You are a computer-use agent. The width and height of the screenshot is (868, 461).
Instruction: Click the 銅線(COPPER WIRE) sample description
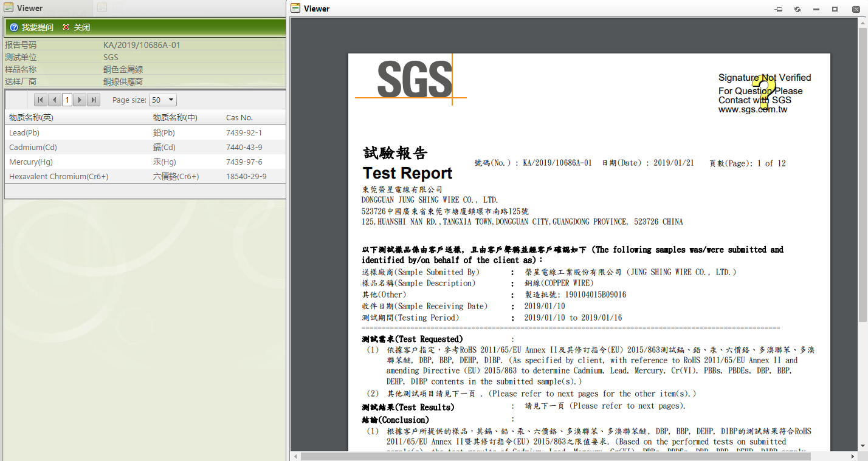coord(559,283)
